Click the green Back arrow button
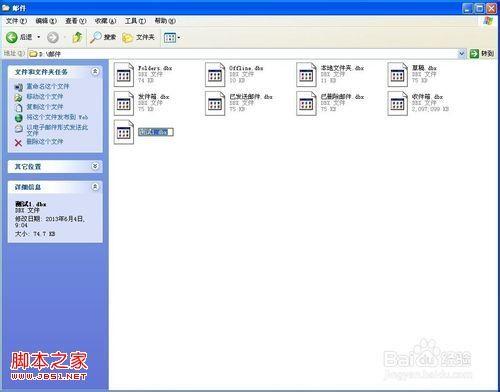500x392 pixels. (x=12, y=37)
